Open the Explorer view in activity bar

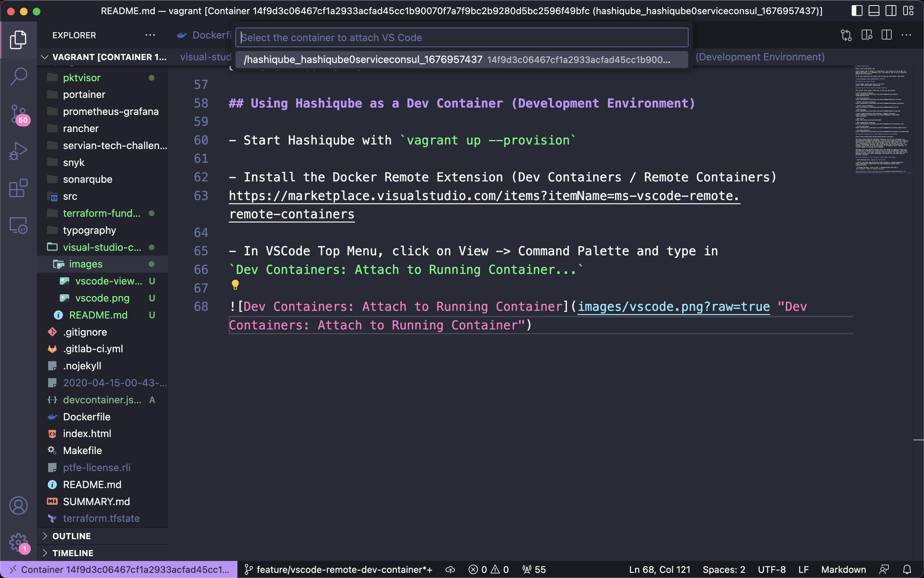point(18,40)
